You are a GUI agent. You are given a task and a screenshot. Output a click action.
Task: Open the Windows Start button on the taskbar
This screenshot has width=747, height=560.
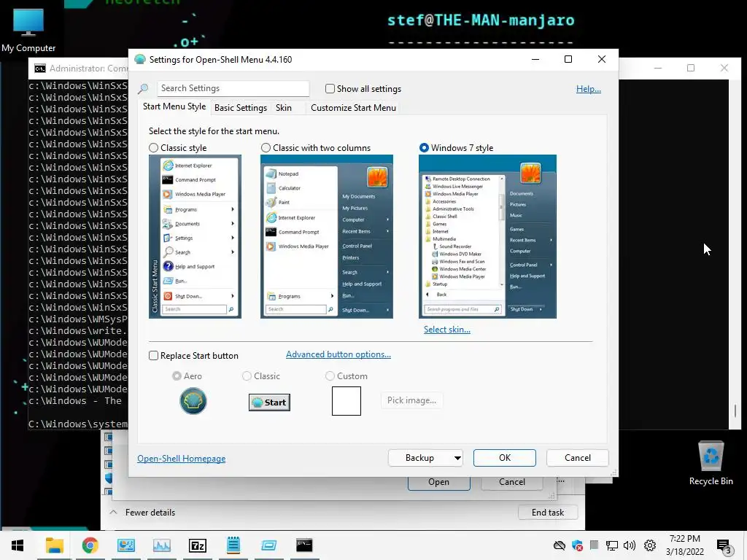pyautogui.click(x=18, y=545)
